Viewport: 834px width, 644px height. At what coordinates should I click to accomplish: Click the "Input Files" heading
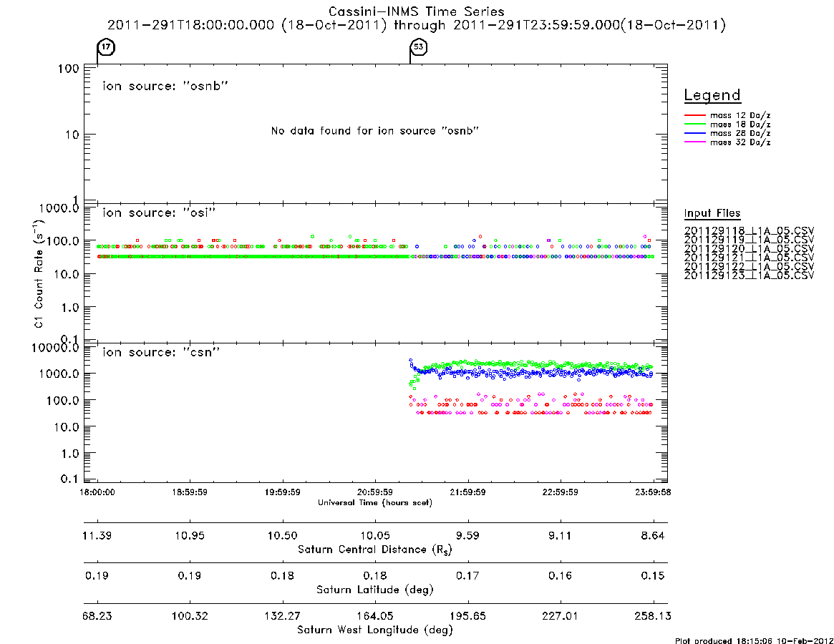(x=712, y=213)
